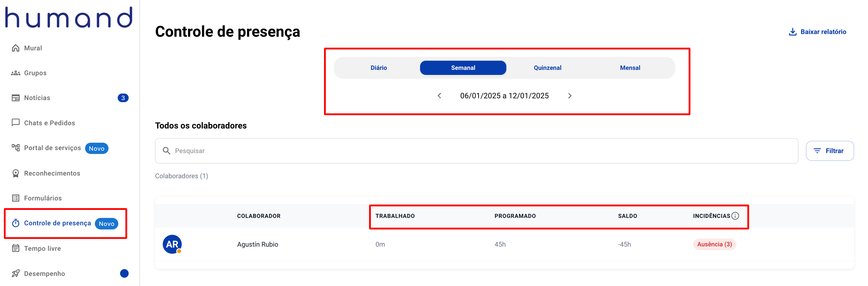This screenshot has height=286, width=868.
Task: Advance to next week with right chevron
Action: (570, 96)
